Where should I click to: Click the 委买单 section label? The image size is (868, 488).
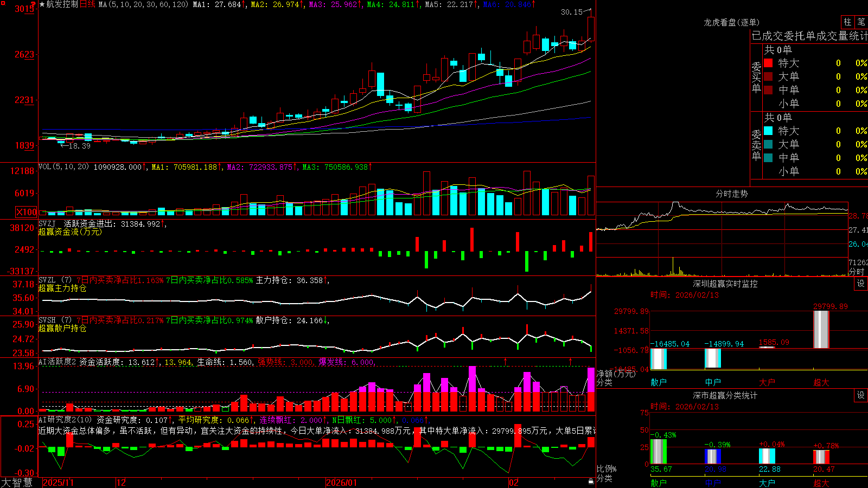[x=756, y=78]
